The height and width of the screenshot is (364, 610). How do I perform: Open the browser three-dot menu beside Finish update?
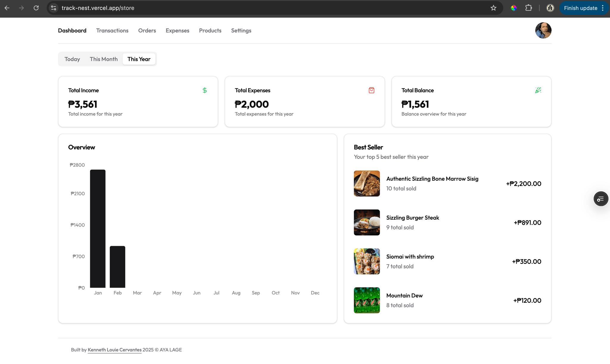(603, 8)
